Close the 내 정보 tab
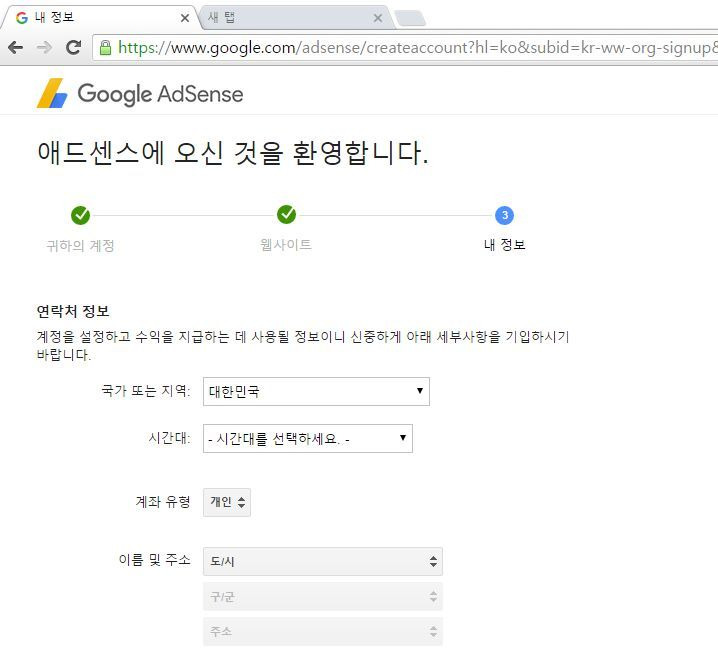 pyautogui.click(x=185, y=18)
